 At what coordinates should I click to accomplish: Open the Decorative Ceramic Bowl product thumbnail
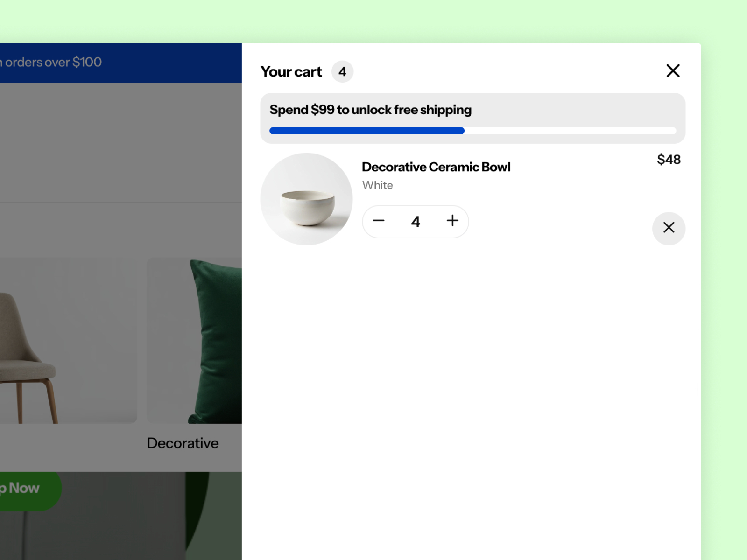306,199
